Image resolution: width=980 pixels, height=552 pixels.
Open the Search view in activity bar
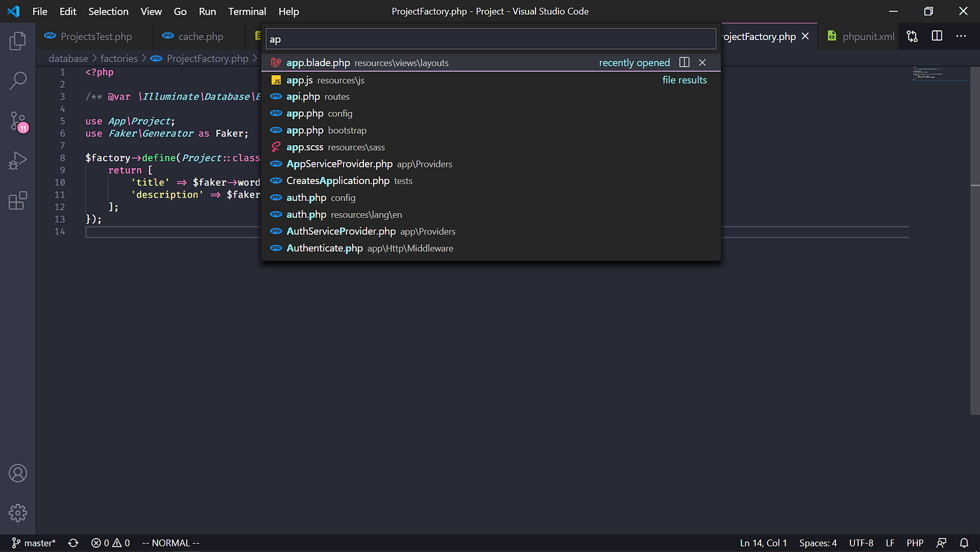click(x=17, y=81)
